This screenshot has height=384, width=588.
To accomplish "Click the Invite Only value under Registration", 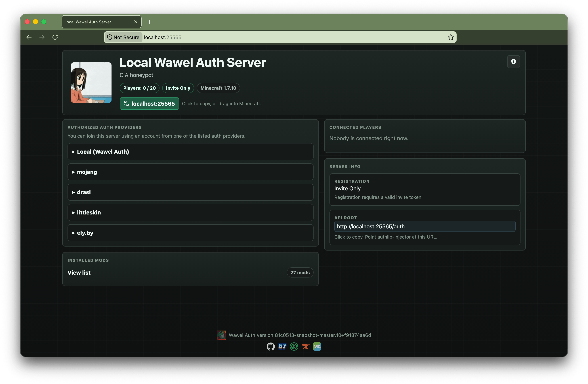I will click(347, 188).
